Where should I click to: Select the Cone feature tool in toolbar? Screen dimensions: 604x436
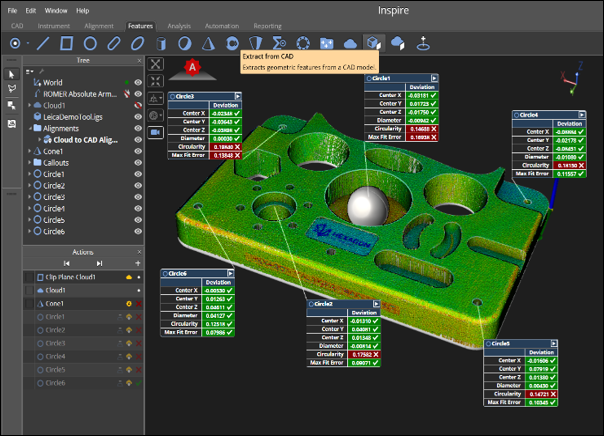click(206, 43)
